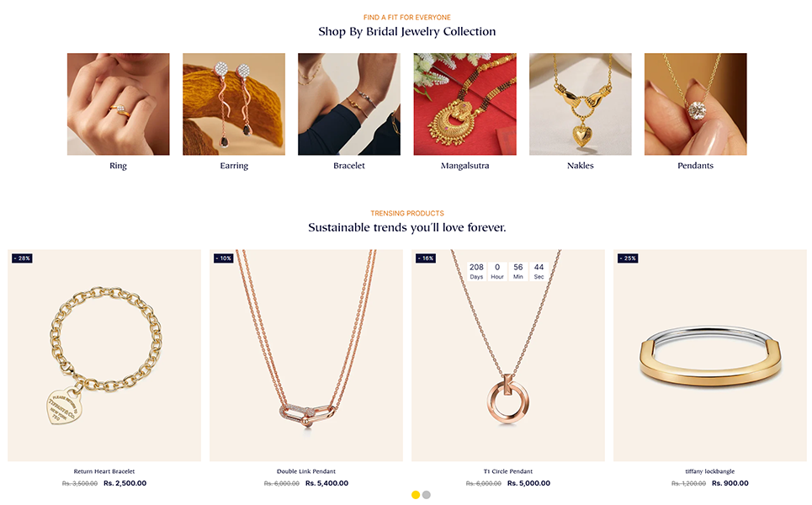
Task: Open the Double Link Pendant product image
Action: click(x=306, y=355)
